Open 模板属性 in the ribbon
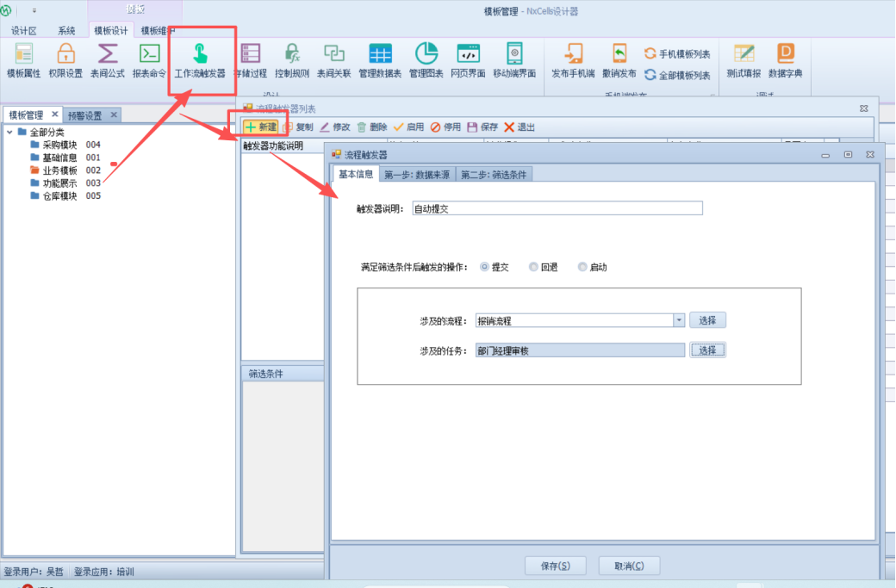This screenshot has height=588, width=896. [23, 59]
